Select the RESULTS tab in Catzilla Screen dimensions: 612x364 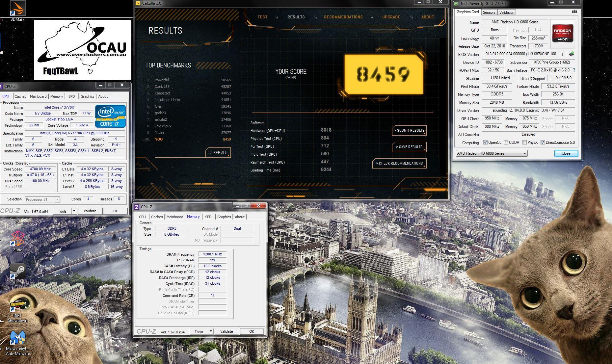tap(296, 17)
